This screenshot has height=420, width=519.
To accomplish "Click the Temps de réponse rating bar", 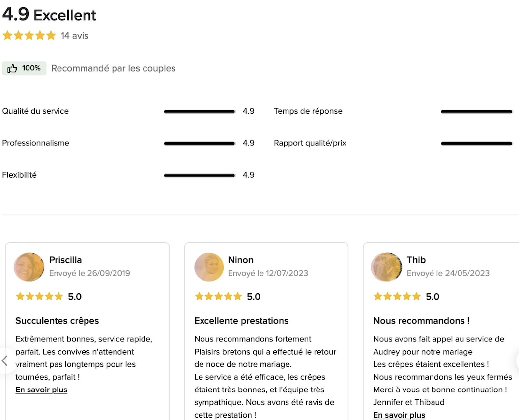I will [x=477, y=111].
